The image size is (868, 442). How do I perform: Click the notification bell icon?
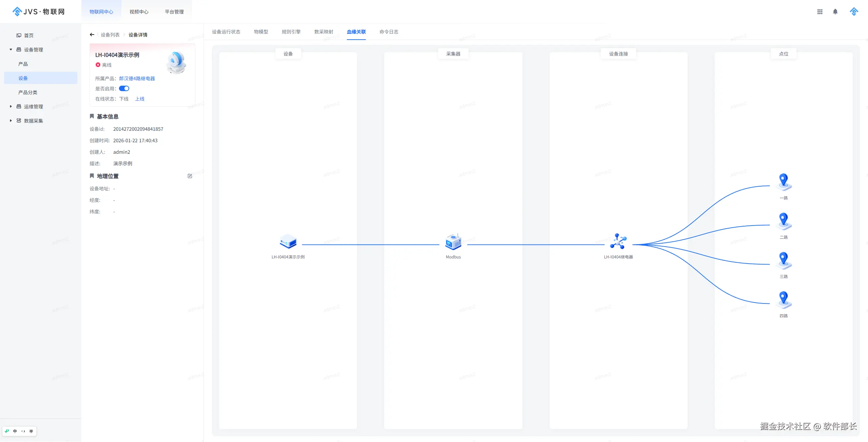[x=835, y=12]
